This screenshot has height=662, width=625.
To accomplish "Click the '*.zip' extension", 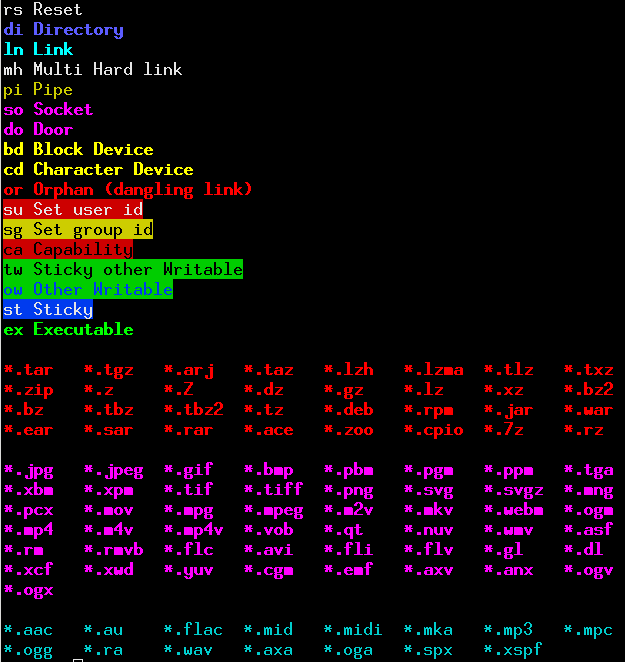I will 28,390.
